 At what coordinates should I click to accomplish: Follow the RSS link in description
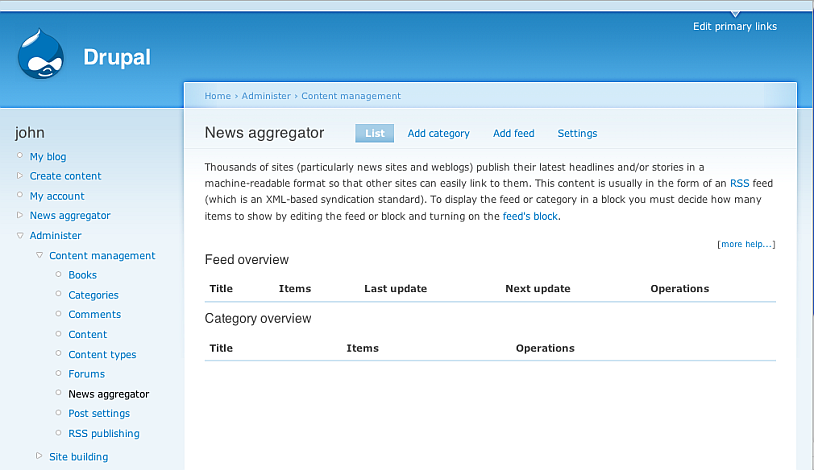click(739, 184)
